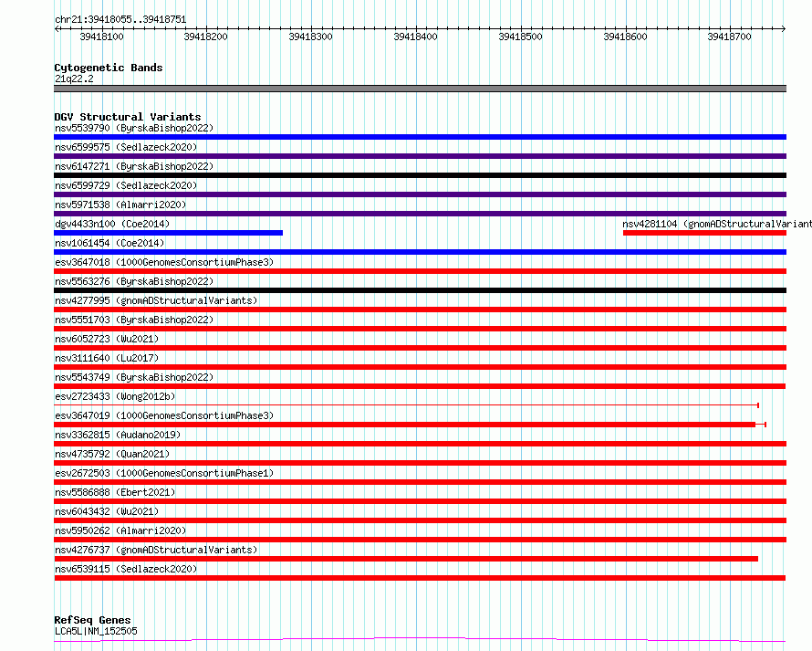The width and height of the screenshot is (812, 651).
Task: Click the Cytogenetic Bands track title
Action: pyautogui.click(x=109, y=68)
